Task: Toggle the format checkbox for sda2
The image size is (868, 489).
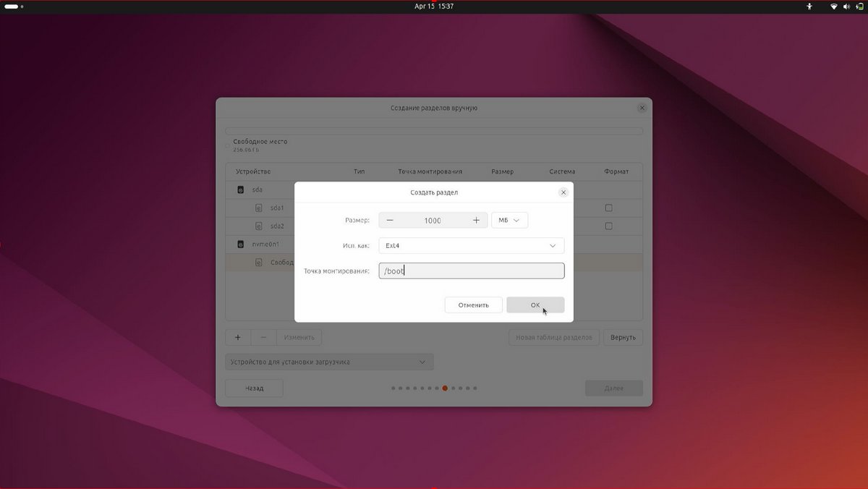Action: click(x=608, y=226)
